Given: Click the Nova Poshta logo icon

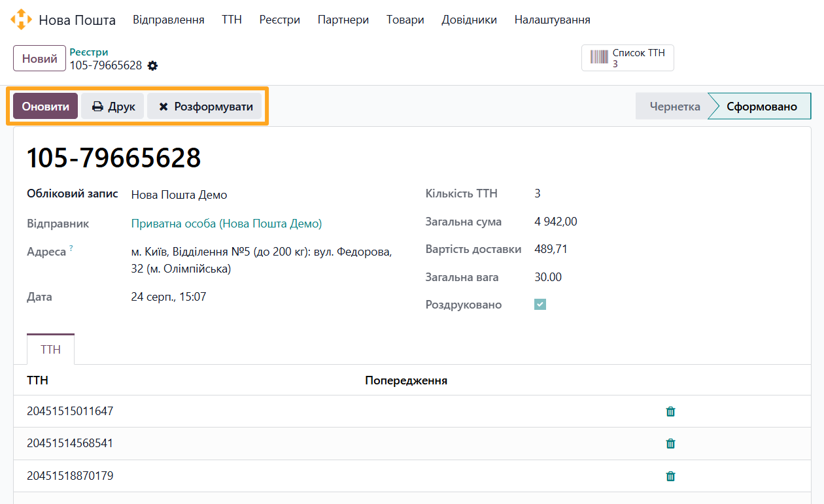Looking at the screenshot, I should pos(21,20).
